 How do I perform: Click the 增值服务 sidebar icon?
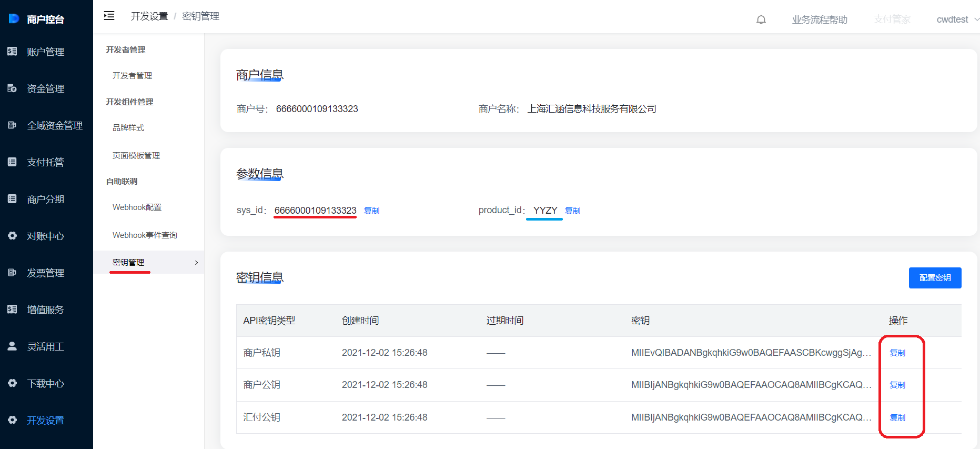click(x=12, y=310)
